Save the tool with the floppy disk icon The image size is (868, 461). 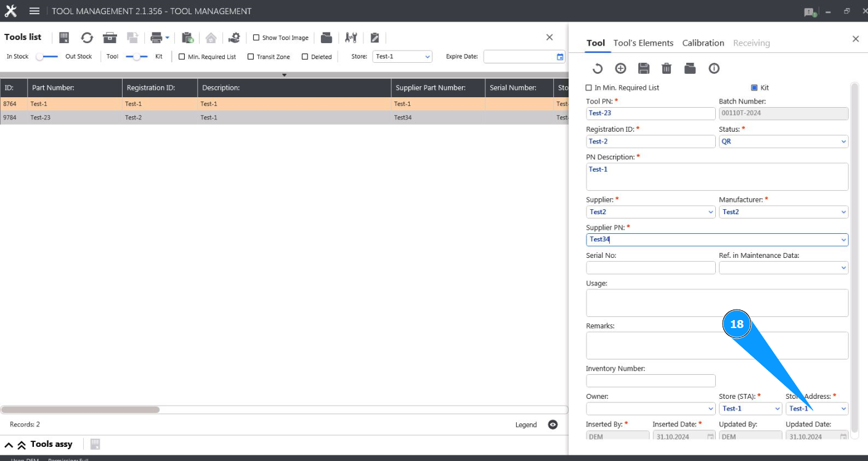[x=644, y=68]
